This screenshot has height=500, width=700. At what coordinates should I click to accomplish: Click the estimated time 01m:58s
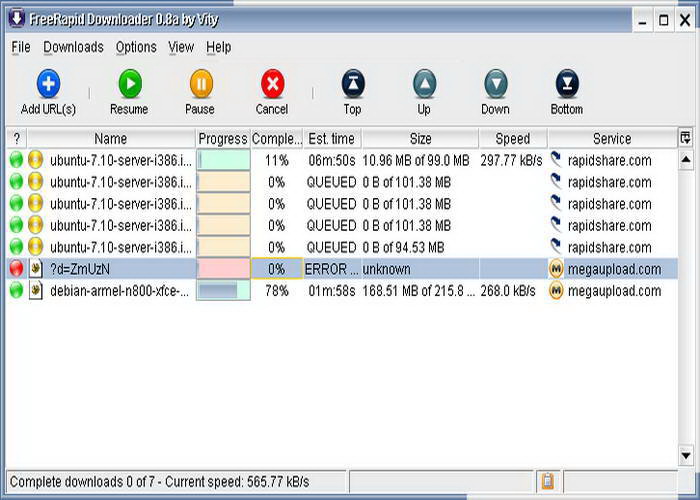click(x=332, y=291)
